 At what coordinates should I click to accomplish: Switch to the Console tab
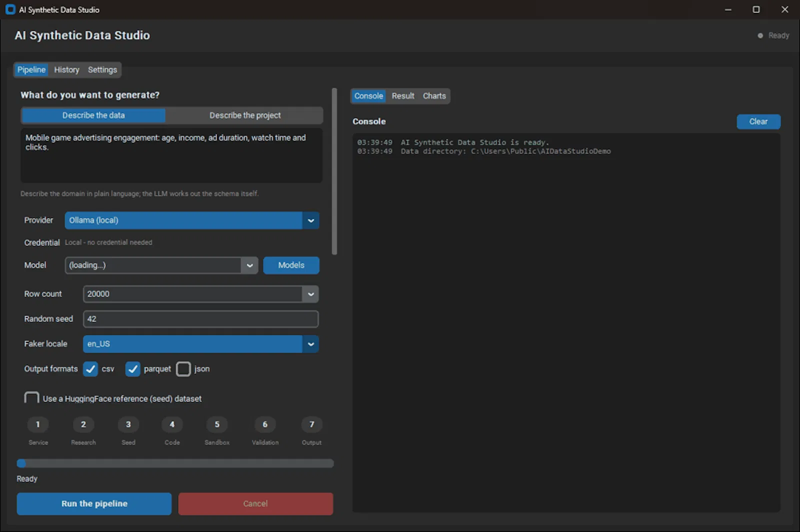click(368, 96)
